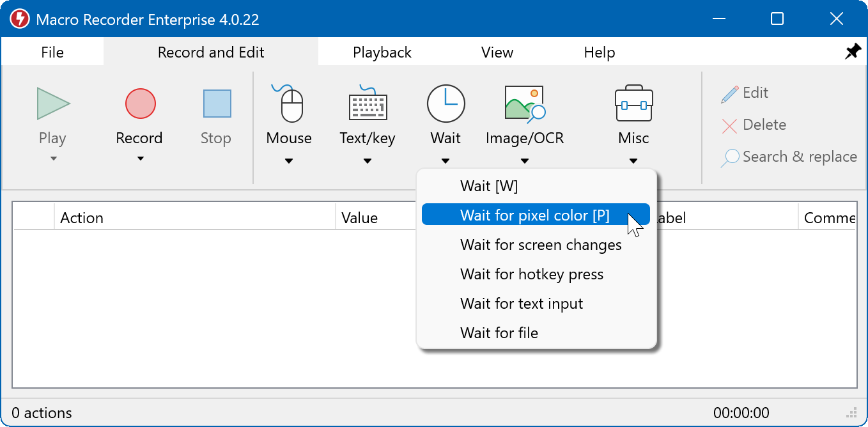Click the blue Stop square icon
The height and width of the screenshot is (427, 868).
tap(217, 104)
